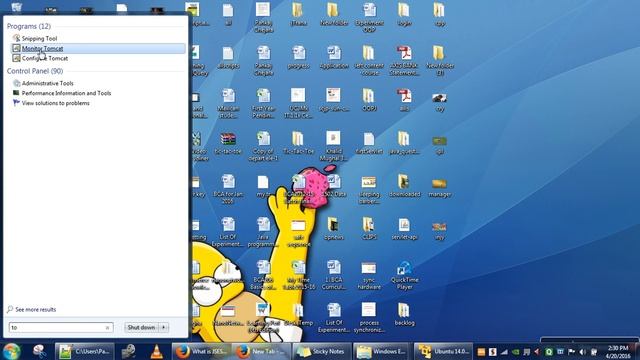This screenshot has width=640, height=360.
Task: Open Configure Tomcat program
Action: coord(44,58)
